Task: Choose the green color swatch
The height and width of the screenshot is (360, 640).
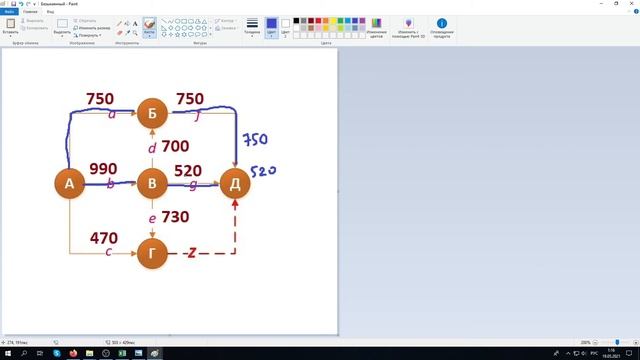Action: click(340, 21)
